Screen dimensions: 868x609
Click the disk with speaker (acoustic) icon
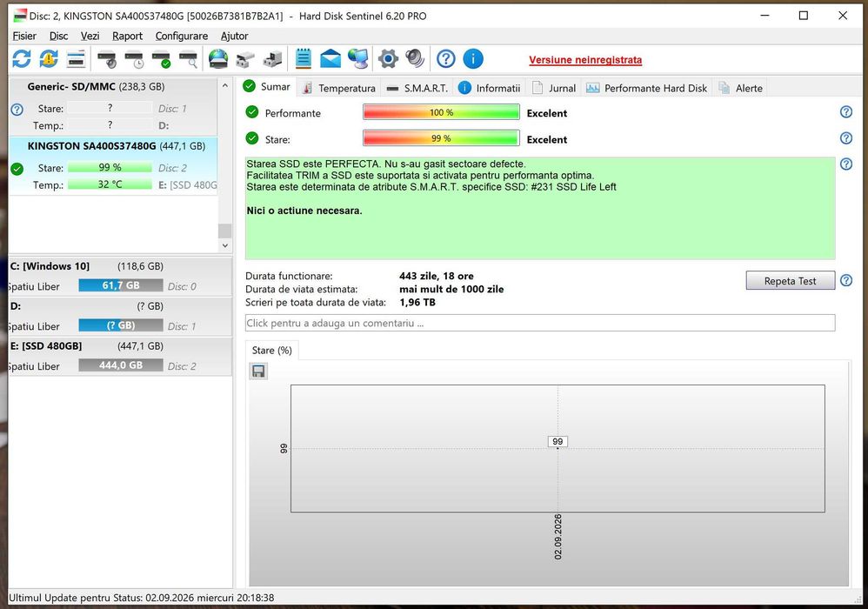(107, 58)
